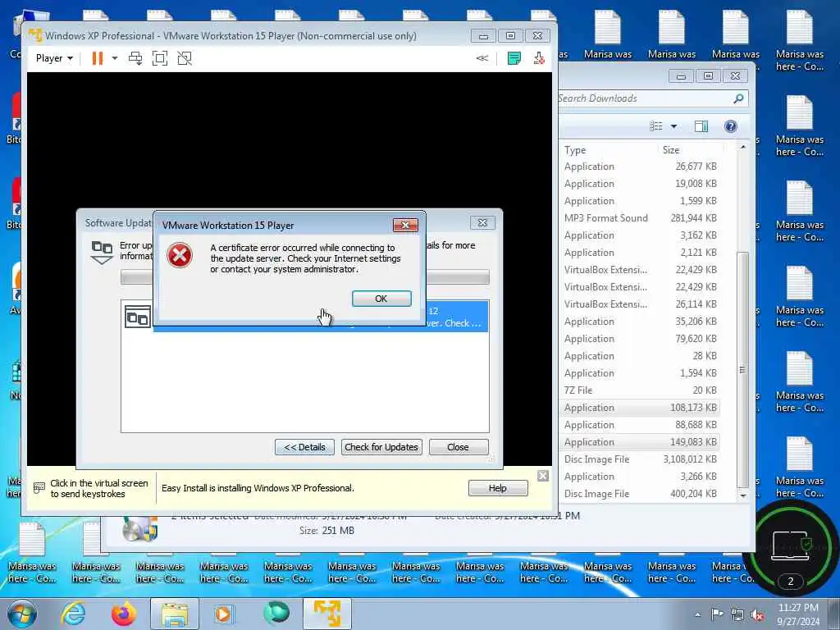Screen dimensions: 840x630
Task: Click Check for Updates button
Action: [x=381, y=447]
